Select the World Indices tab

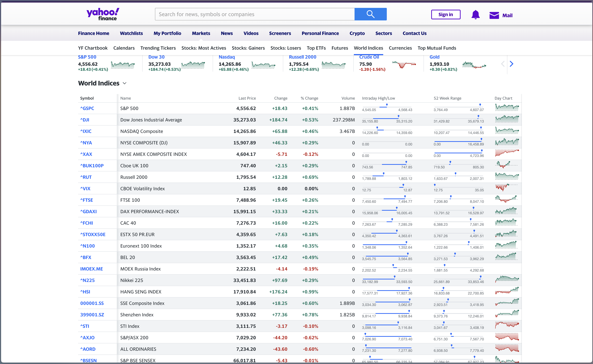click(368, 48)
